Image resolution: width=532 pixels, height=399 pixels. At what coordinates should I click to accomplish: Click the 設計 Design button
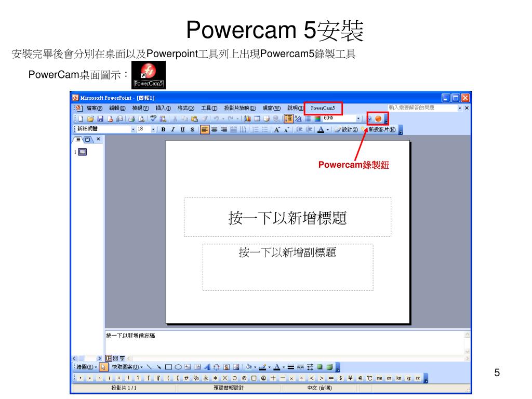click(x=346, y=129)
